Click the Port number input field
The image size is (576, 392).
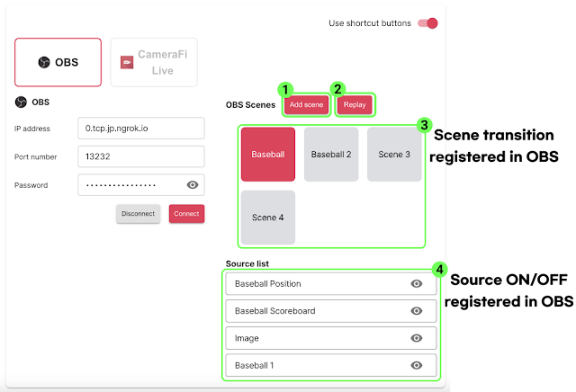[141, 156]
